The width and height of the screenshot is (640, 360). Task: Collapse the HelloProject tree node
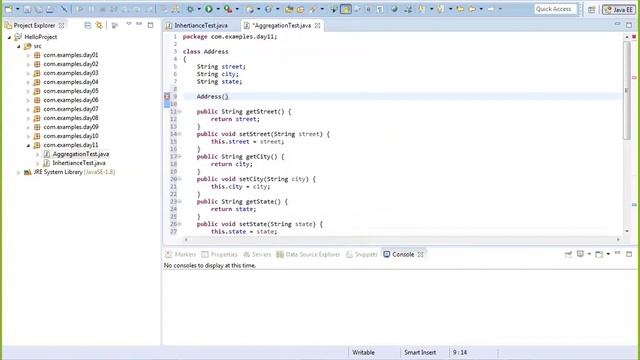(9, 37)
